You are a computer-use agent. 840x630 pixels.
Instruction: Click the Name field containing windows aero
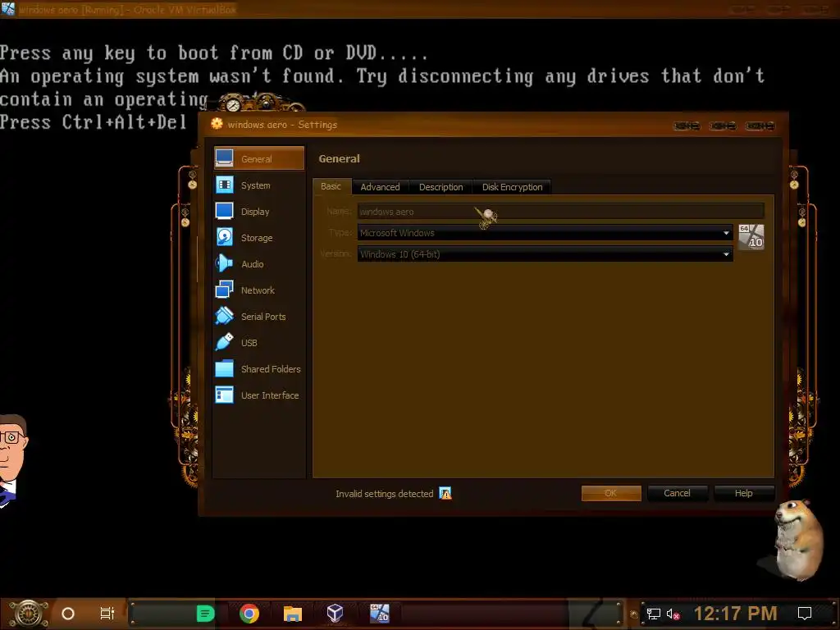click(560, 212)
